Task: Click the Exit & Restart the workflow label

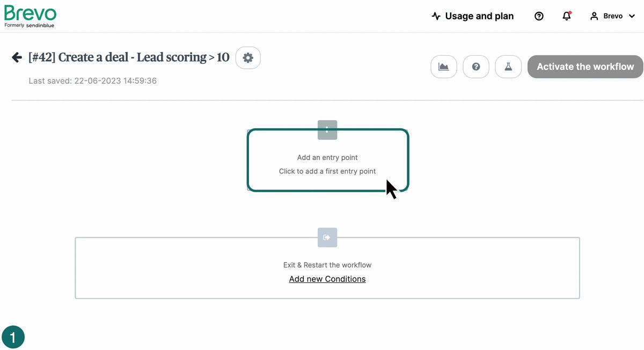Action: click(x=327, y=265)
